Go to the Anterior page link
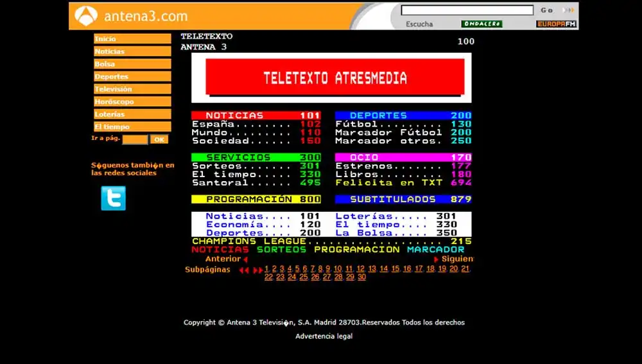Viewport: 642px width, 364px height. click(x=223, y=259)
